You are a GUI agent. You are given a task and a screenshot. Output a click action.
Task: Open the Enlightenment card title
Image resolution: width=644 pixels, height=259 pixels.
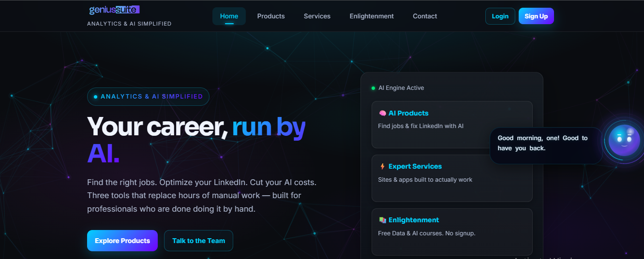point(414,220)
